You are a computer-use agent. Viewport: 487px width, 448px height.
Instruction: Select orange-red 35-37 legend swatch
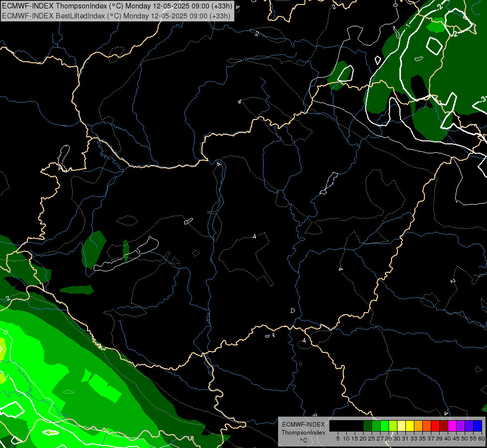(427, 426)
